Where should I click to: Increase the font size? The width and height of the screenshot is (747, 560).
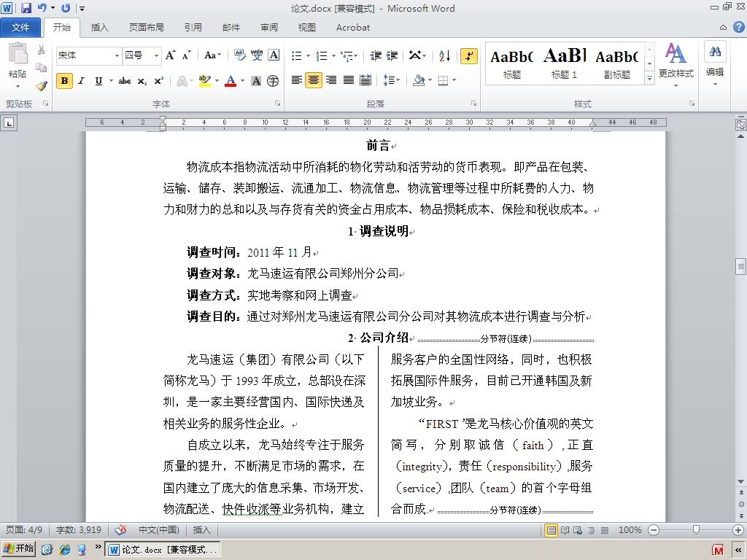[170, 55]
